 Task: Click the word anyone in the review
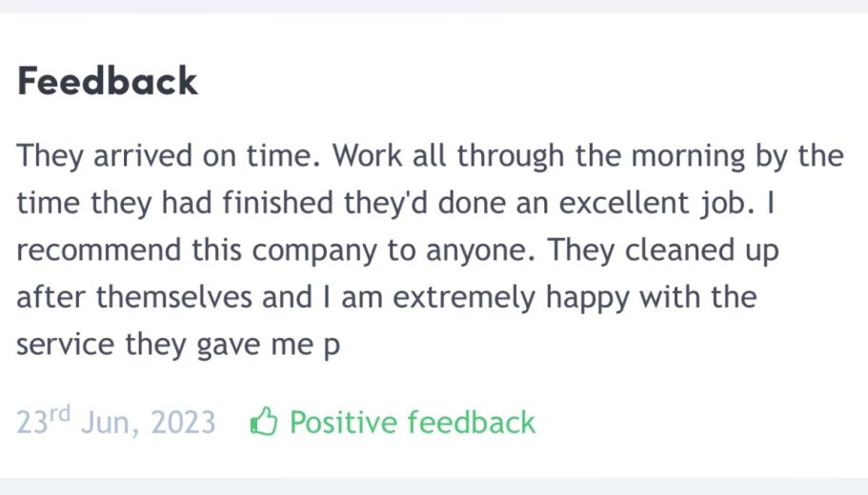tap(481, 251)
